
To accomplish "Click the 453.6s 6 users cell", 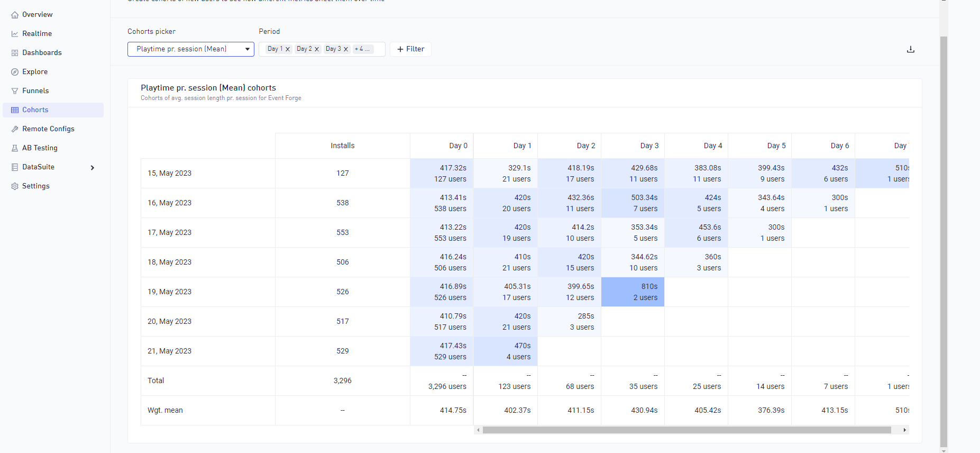I will click(697, 233).
